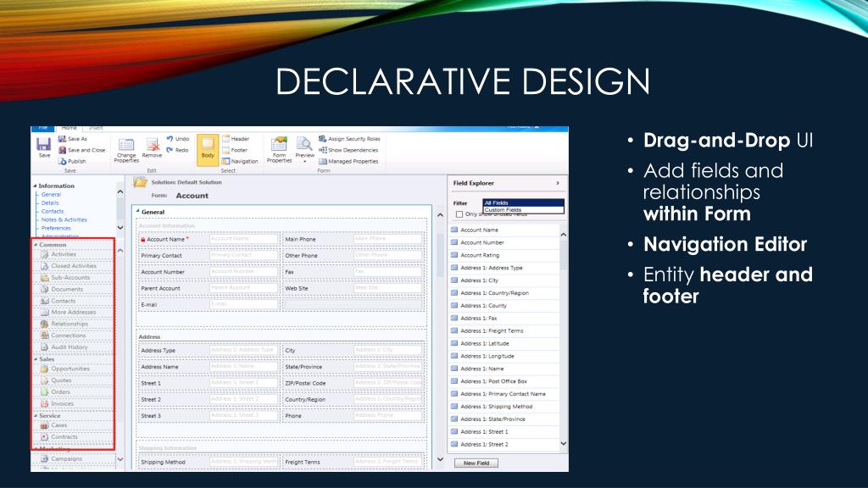Select All Fields in the filter list
Image resolution: width=868 pixels, height=488 pixels.
(x=523, y=202)
